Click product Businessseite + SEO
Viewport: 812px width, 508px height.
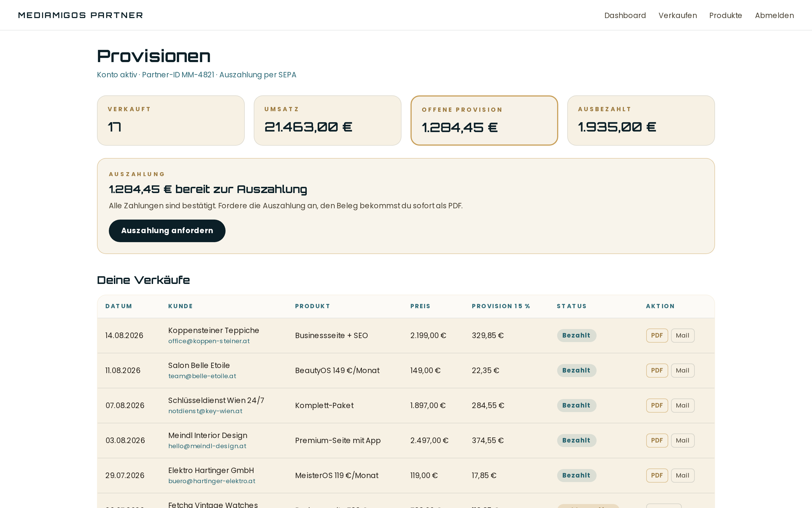click(x=331, y=335)
